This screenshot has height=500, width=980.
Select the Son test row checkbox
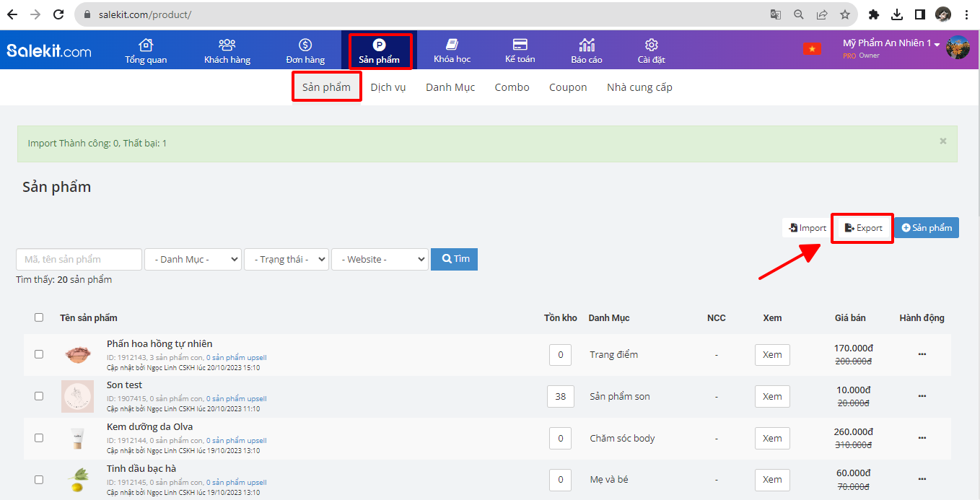pos(39,396)
